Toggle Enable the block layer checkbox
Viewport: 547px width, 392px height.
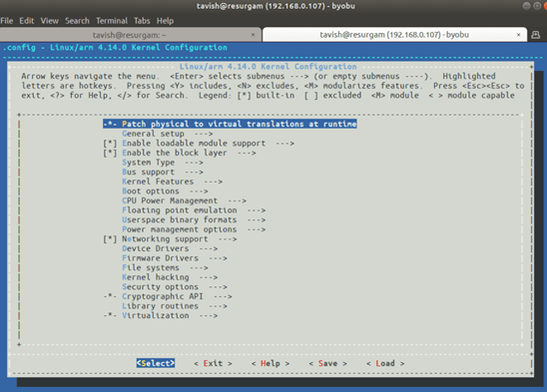pyautogui.click(x=110, y=153)
